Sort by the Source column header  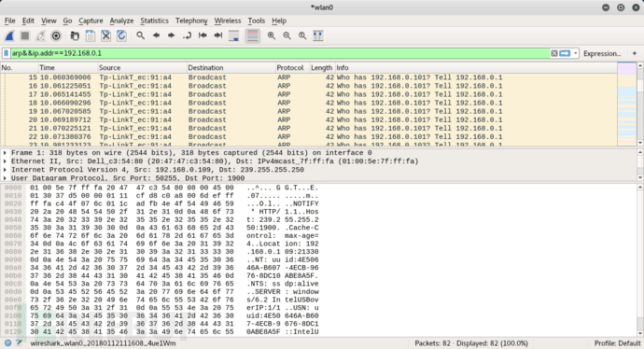141,68
